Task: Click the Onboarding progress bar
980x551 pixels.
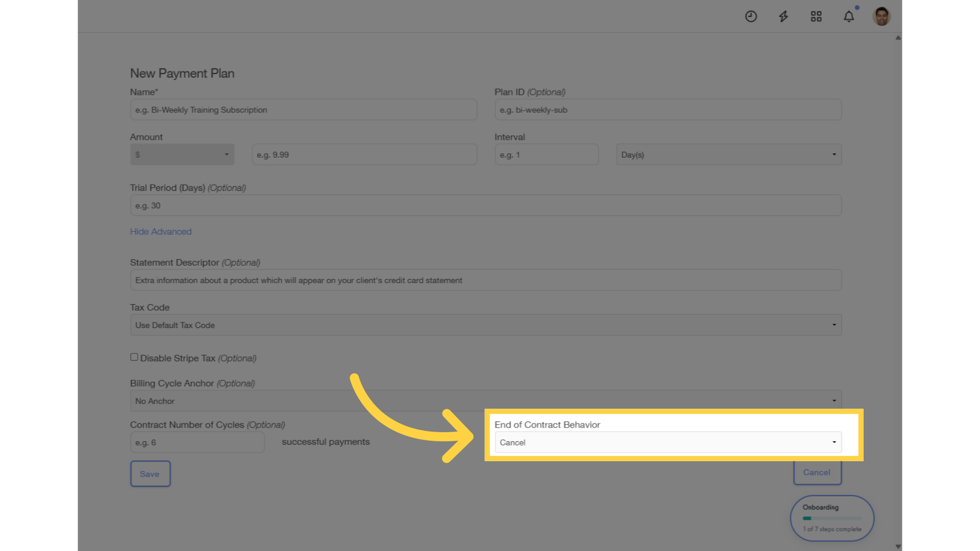Action: [832, 518]
